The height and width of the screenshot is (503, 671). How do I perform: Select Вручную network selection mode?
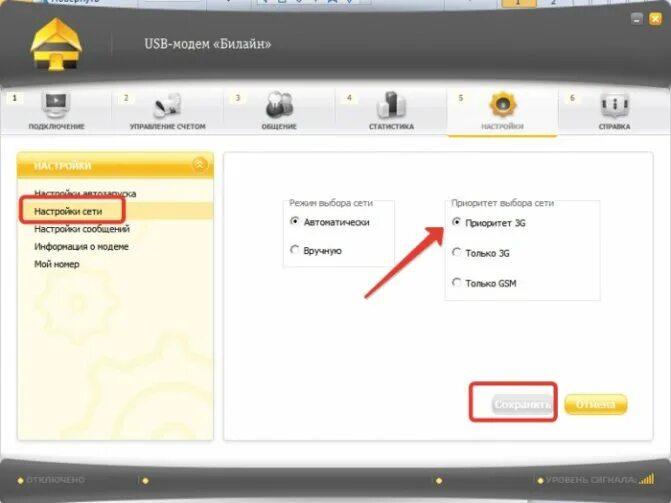(x=294, y=250)
